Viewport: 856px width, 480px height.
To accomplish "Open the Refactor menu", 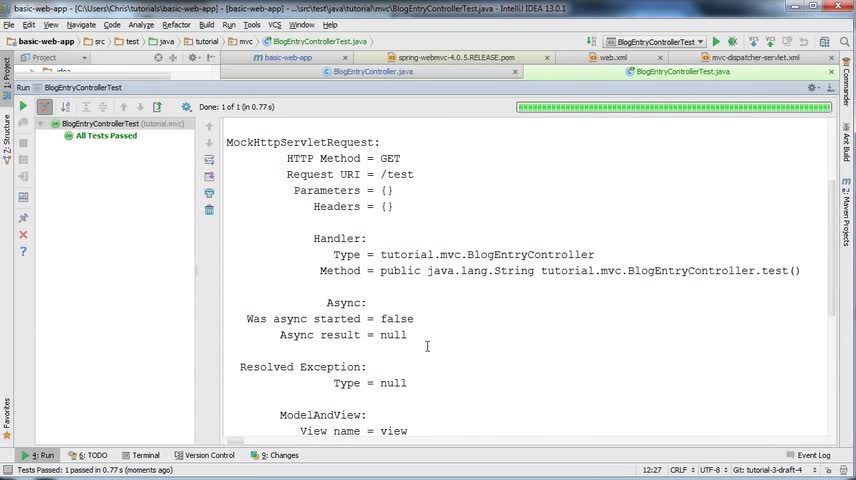I will (176, 25).
